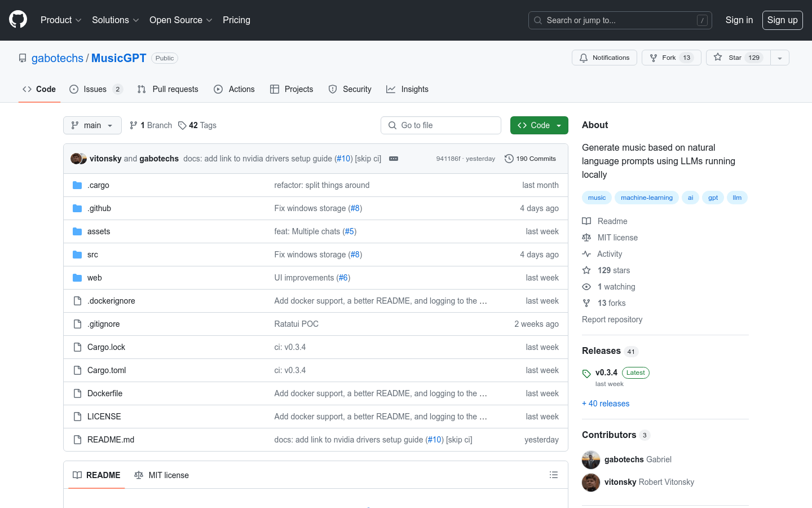Click the assets folder icon
The height and width of the screenshot is (508, 812).
[x=77, y=231]
